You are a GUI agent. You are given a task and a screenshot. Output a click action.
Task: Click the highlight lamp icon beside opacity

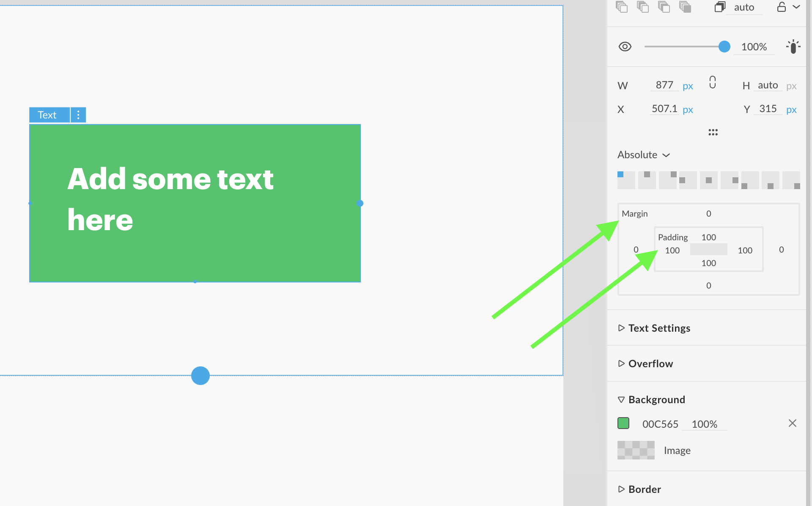click(x=793, y=47)
